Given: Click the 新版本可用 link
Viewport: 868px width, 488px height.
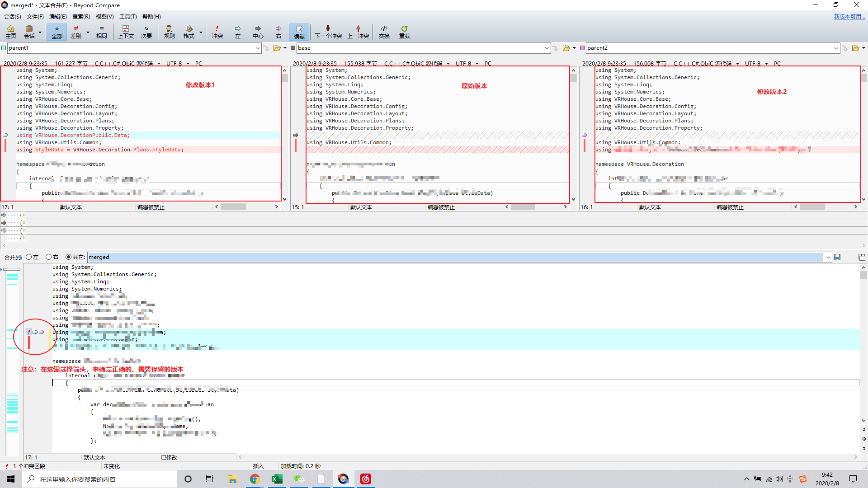Looking at the screenshot, I should click(849, 17).
